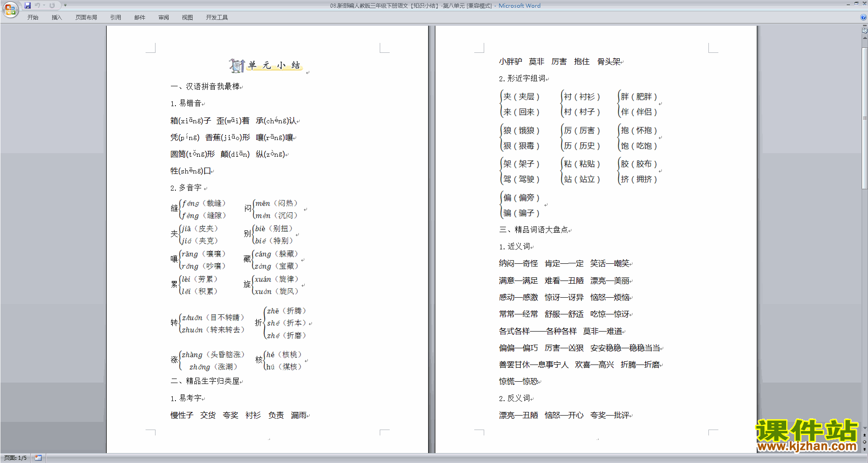
Task: Click the synonym pair 善罢甘休—息事宁人
Action: click(x=534, y=365)
